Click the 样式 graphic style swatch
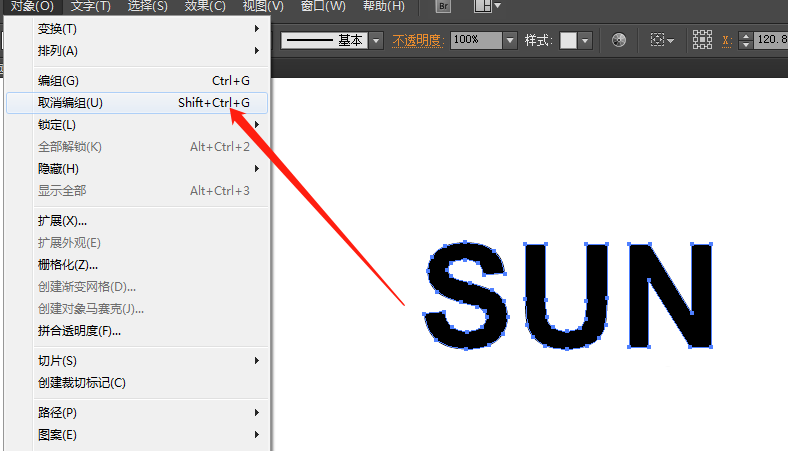The image size is (788, 451). (x=568, y=41)
